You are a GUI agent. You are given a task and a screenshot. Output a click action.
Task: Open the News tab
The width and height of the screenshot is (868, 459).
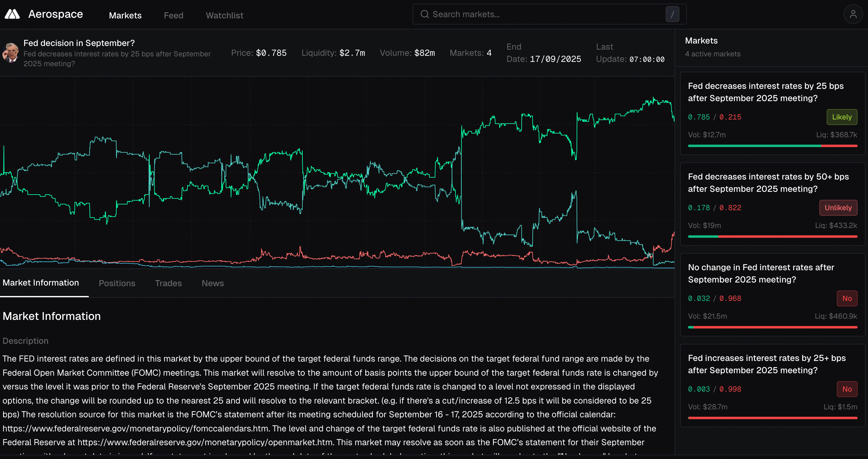point(213,283)
